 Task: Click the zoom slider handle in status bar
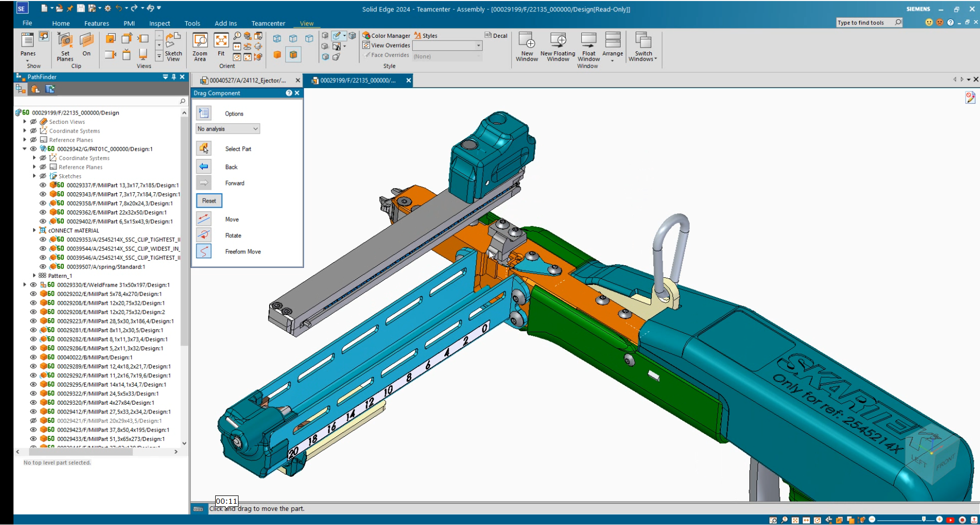pyautogui.click(x=923, y=519)
